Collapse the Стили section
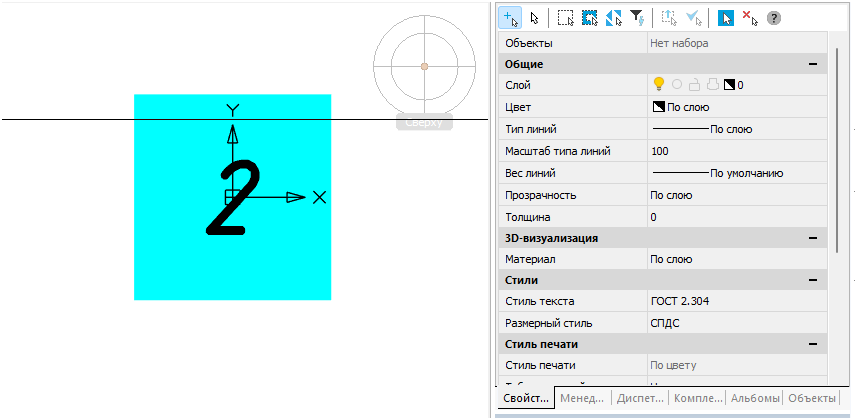Screen dimensions: 857x420 813,281
